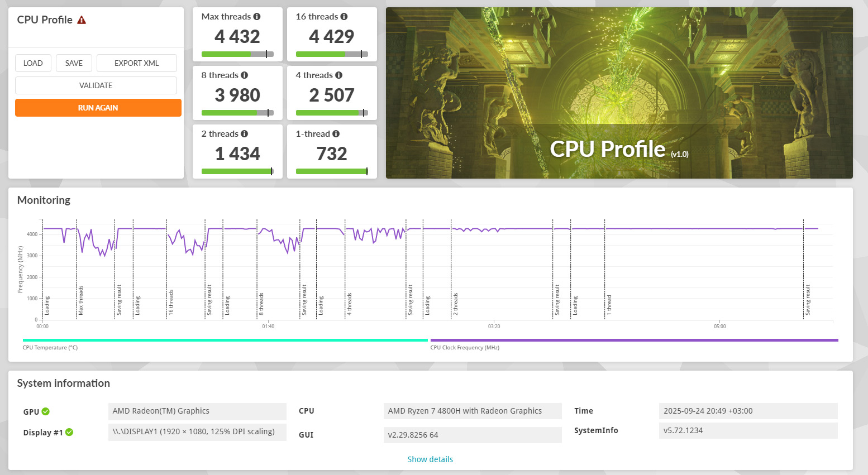
Task: Validate the benchmark result
Action: (96, 85)
